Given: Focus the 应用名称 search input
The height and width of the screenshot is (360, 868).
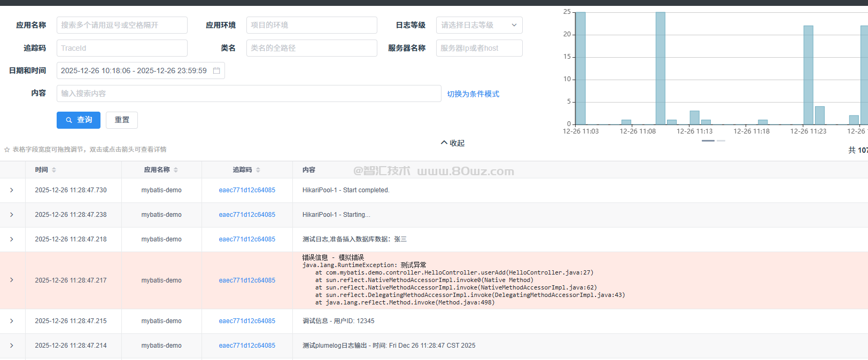Looking at the screenshot, I should point(122,25).
